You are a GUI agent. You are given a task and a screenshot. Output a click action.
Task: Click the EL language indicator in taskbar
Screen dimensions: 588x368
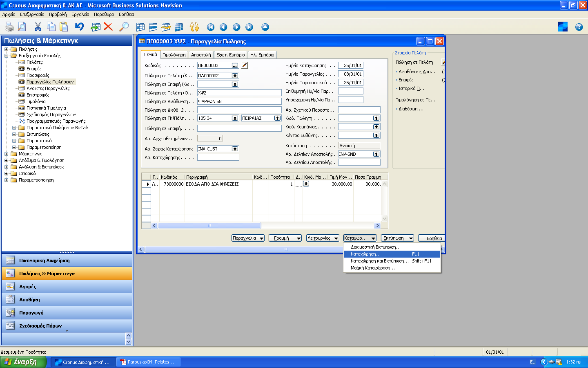[532, 362]
